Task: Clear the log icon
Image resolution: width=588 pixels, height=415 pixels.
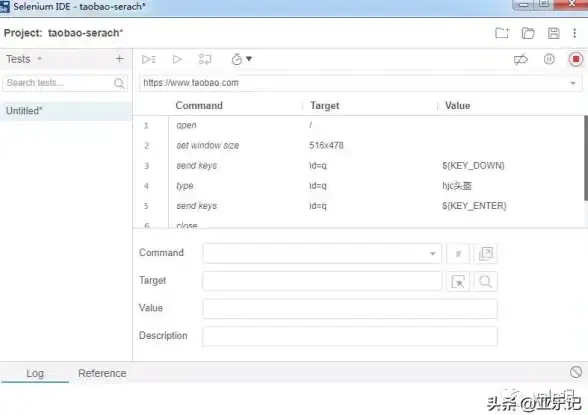Action: point(576,372)
